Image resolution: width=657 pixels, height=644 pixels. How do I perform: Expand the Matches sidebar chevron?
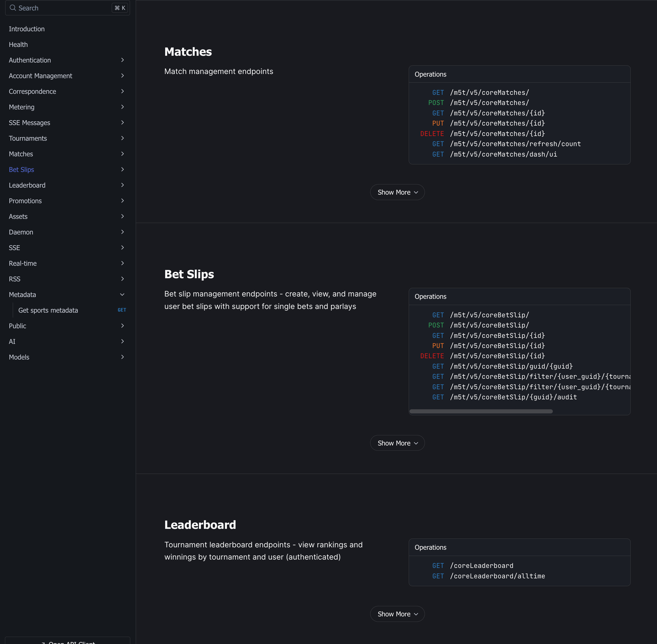coord(122,153)
